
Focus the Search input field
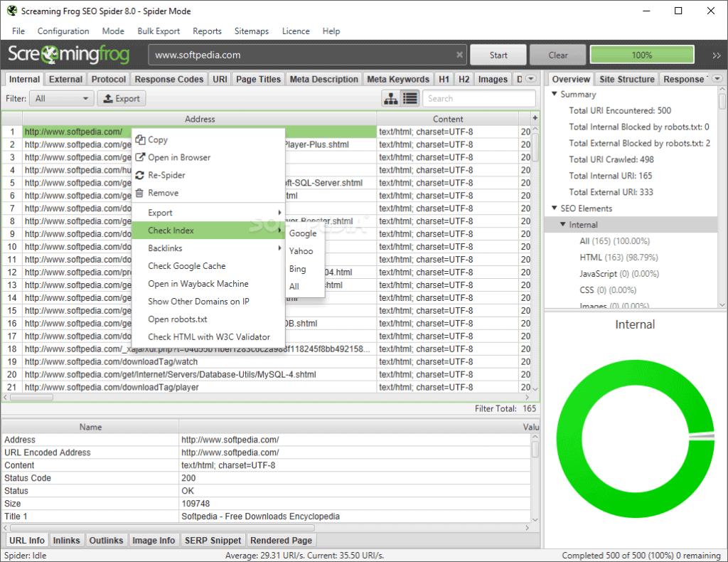pyautogui.click(x=478, y=98)
